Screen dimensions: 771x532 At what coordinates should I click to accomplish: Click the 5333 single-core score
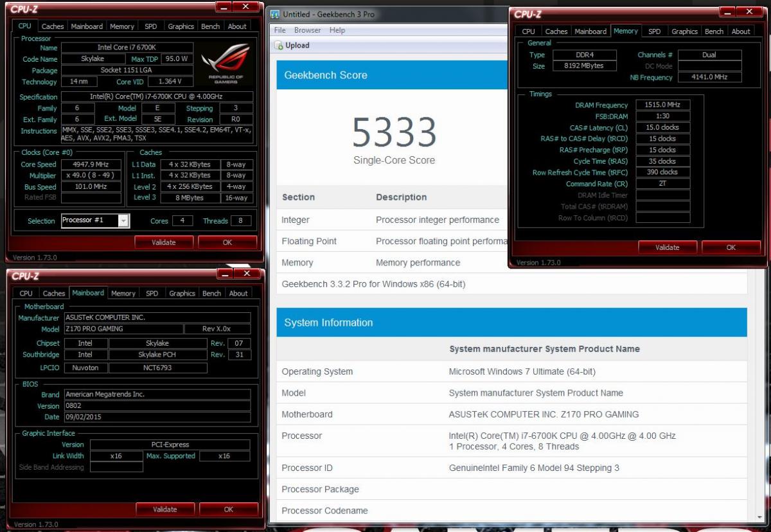tap(394, 132)
